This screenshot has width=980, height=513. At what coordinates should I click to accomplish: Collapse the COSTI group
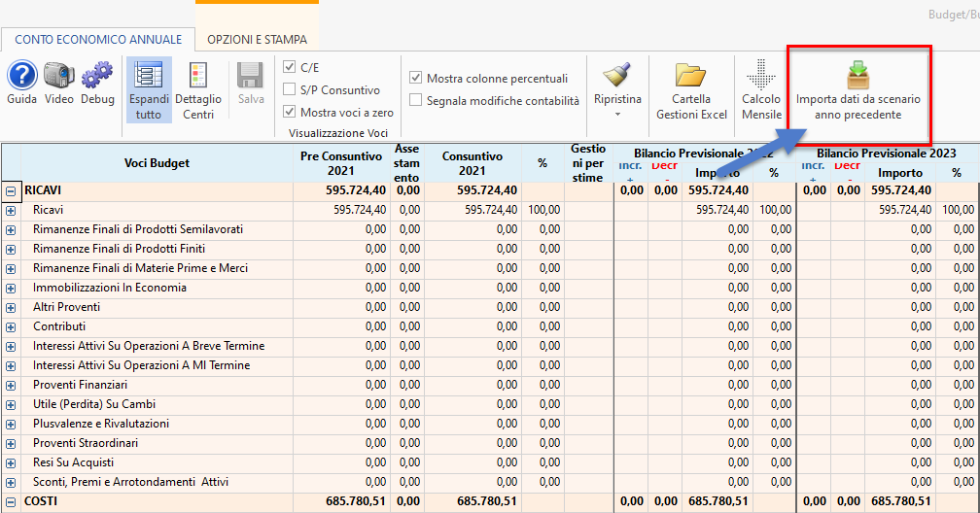coord(11,501)
